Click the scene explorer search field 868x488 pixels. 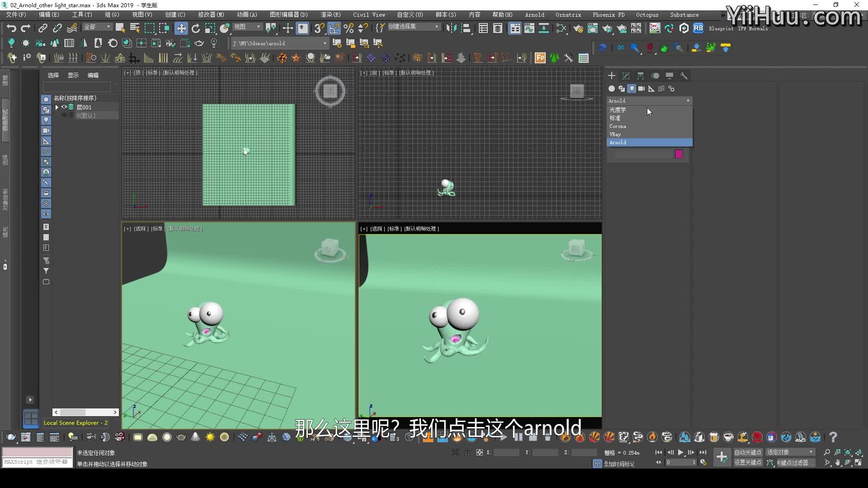point(76,86)
